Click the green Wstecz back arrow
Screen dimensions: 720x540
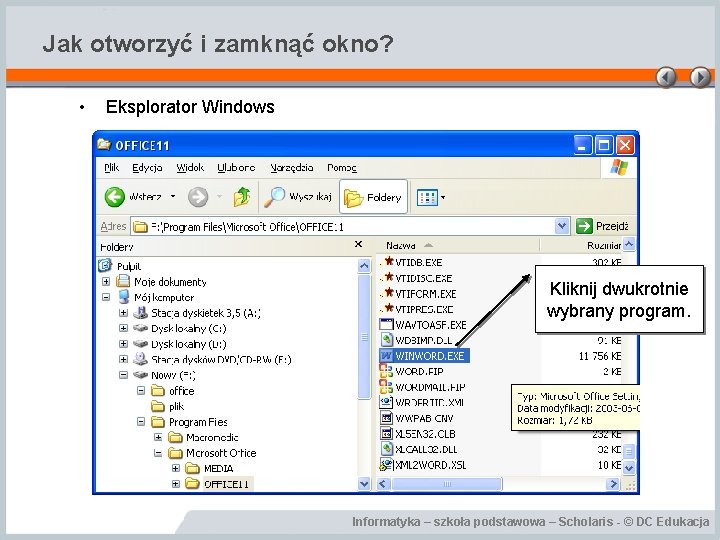pos(114,197)
